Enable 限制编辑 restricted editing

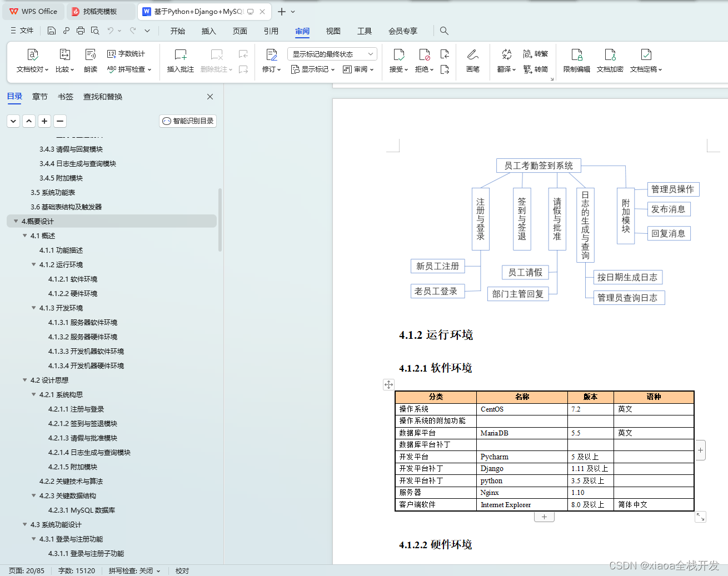coord(577,61)
